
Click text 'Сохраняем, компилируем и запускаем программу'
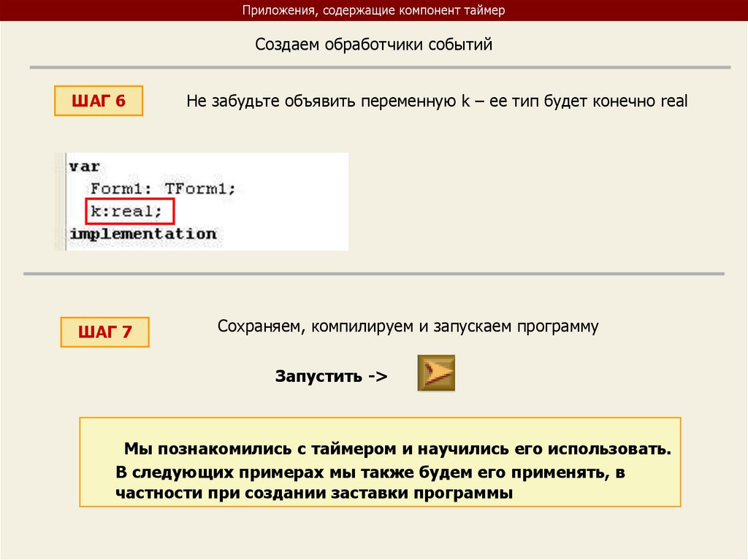point(408,326)
